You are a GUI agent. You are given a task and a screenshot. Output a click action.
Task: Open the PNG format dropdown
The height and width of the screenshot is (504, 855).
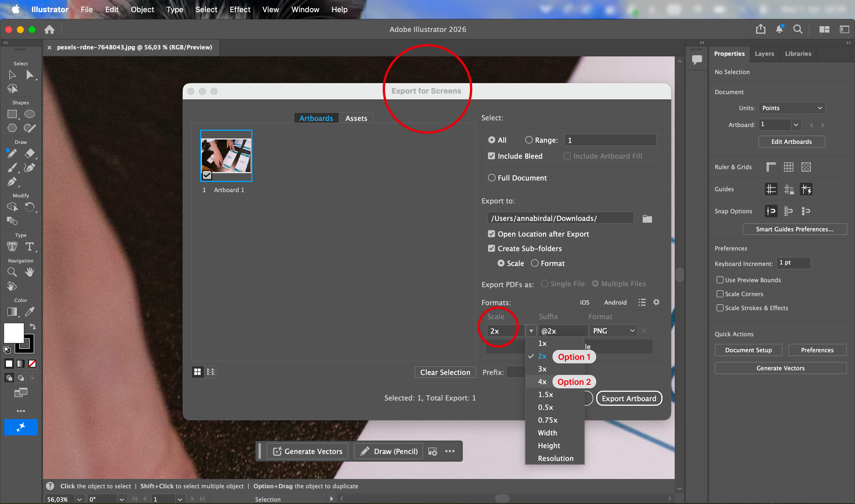[613, 331]
